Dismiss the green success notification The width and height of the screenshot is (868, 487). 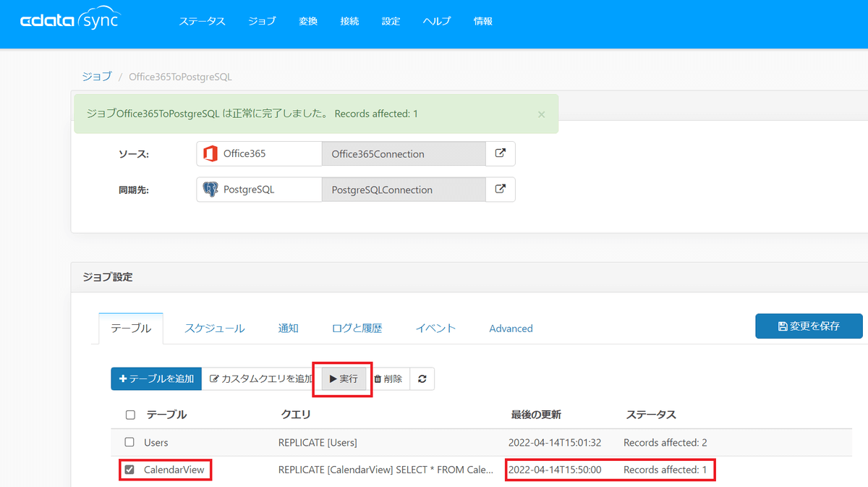[542, 114]
